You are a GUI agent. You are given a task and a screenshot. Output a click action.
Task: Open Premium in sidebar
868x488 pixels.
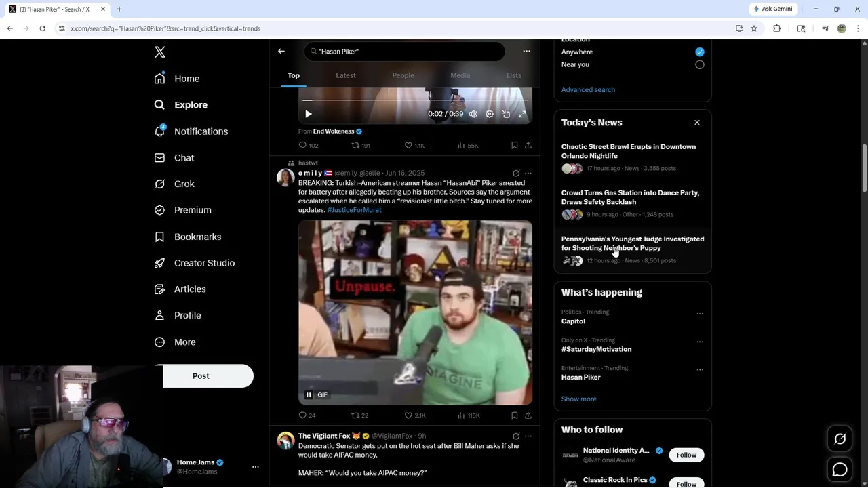click(183, 210)
